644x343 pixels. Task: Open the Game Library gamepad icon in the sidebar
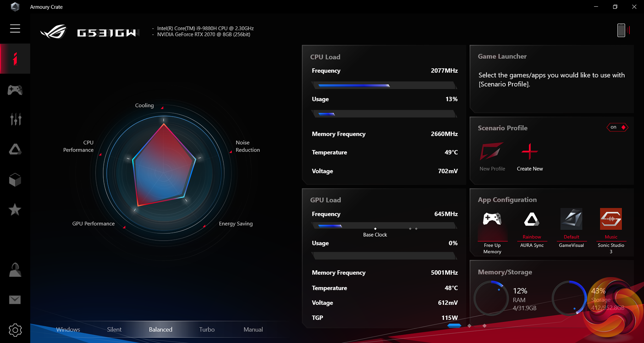pyautogui.click(x=15, y=90)
